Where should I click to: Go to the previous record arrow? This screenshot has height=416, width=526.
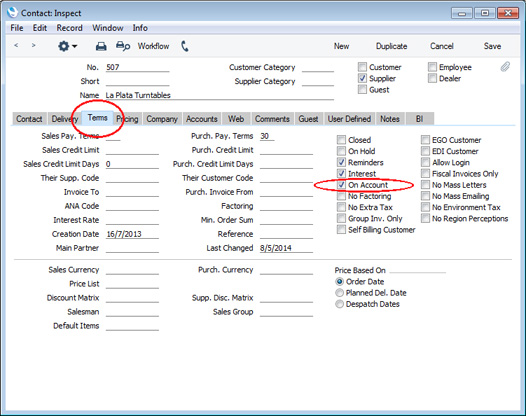pyautogui.click(x=16, y=45)
